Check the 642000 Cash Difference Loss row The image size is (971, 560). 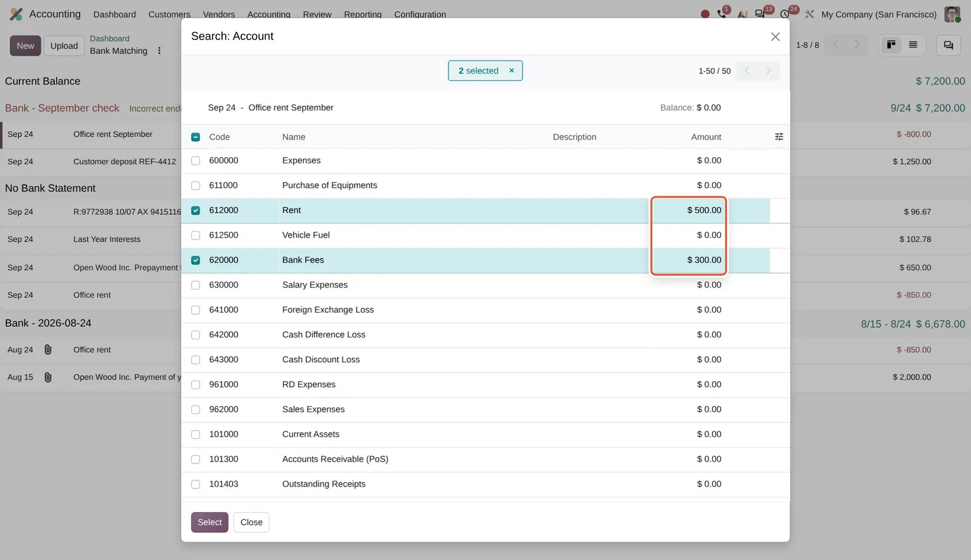[195, 335]
